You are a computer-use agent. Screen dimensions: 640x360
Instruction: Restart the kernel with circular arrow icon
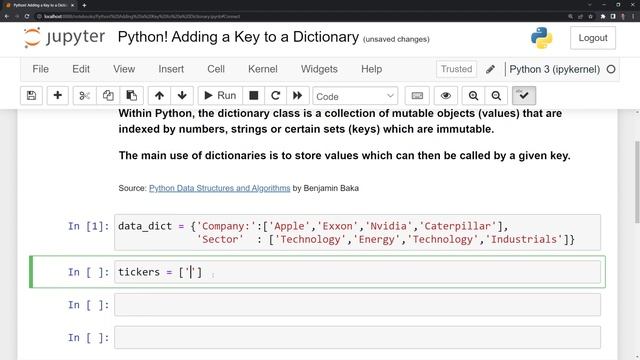276,96
